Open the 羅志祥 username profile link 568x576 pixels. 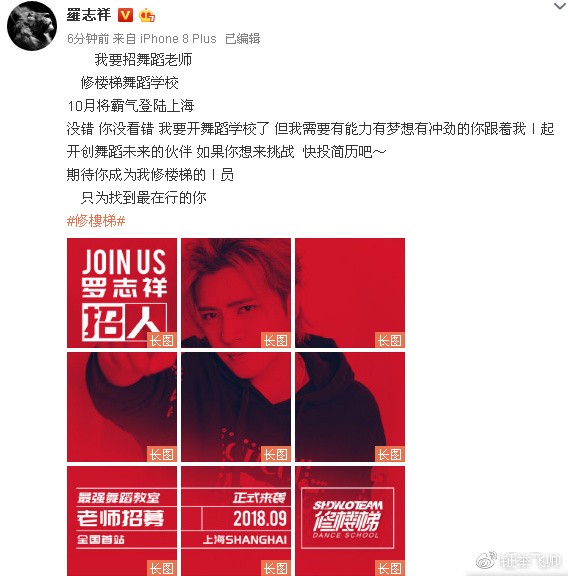coord(89,15)
